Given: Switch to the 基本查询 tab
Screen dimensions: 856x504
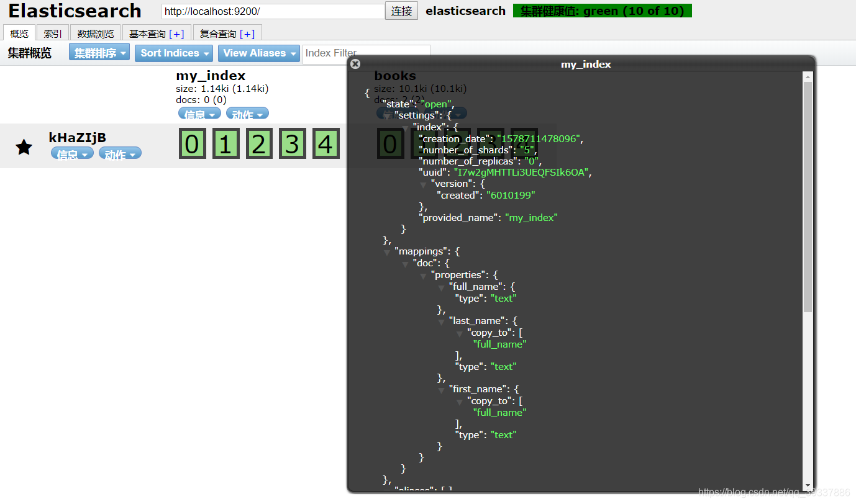Looking at the screenshot, I should pos(157,34).
